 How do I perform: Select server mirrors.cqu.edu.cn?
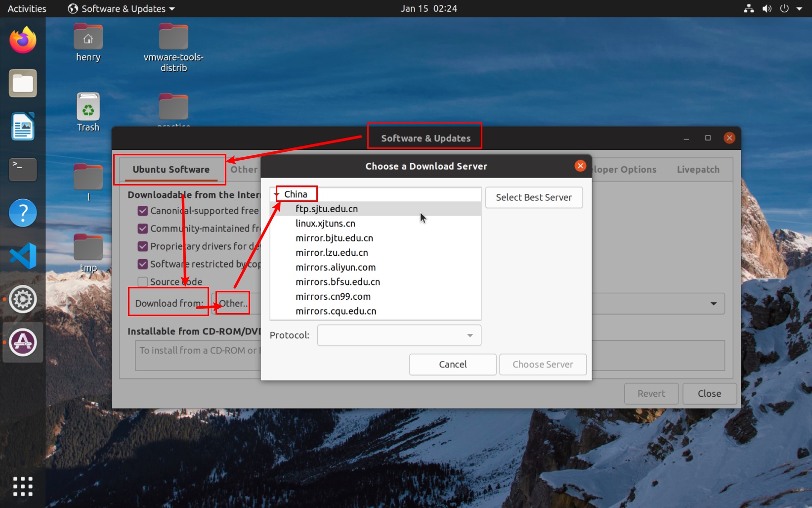[375, 311]
